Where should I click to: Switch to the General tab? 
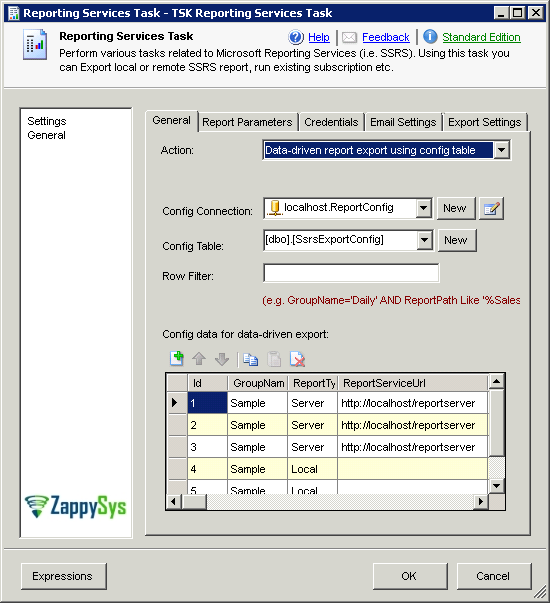(x=172, y=121)
